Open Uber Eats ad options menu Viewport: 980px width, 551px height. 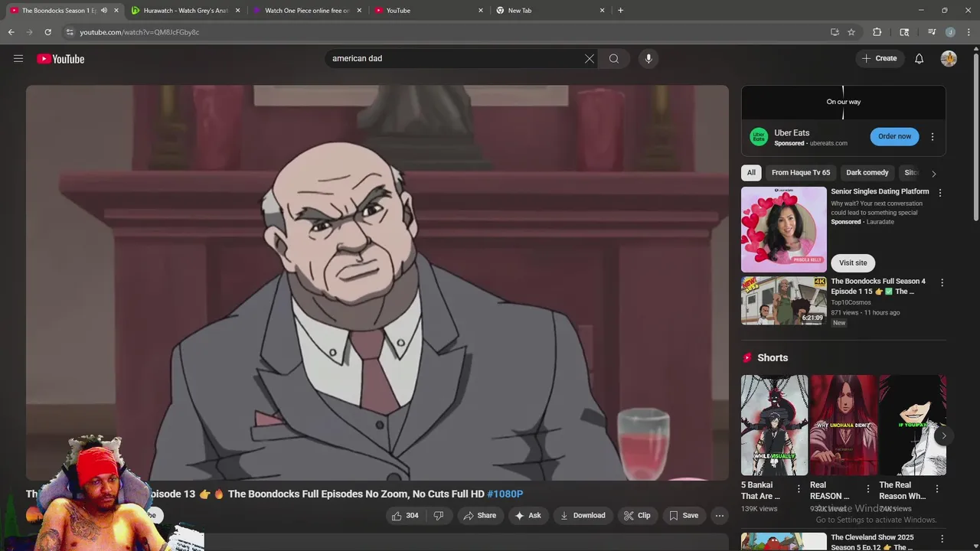click(x=933, y=137)
